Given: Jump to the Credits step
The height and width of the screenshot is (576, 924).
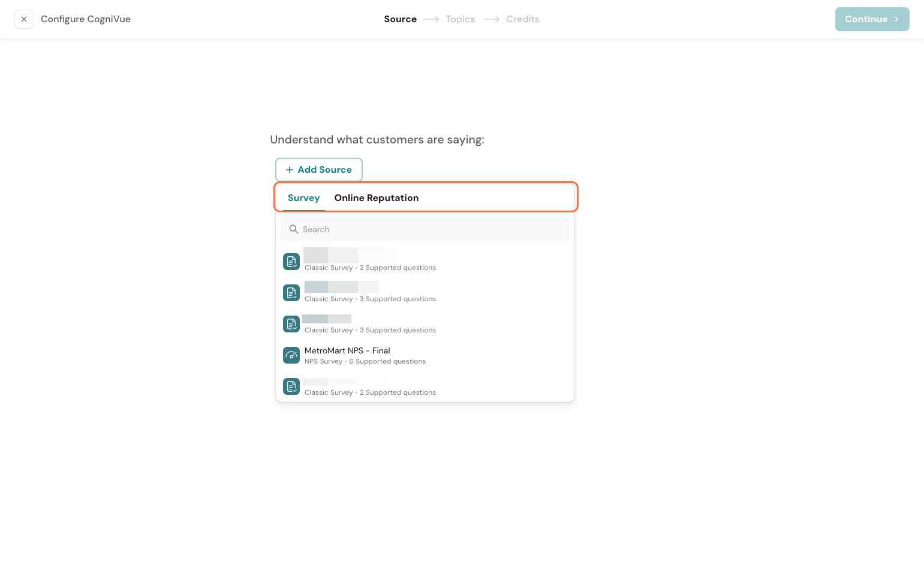Looking at the screenshot, I should [522, 19].
